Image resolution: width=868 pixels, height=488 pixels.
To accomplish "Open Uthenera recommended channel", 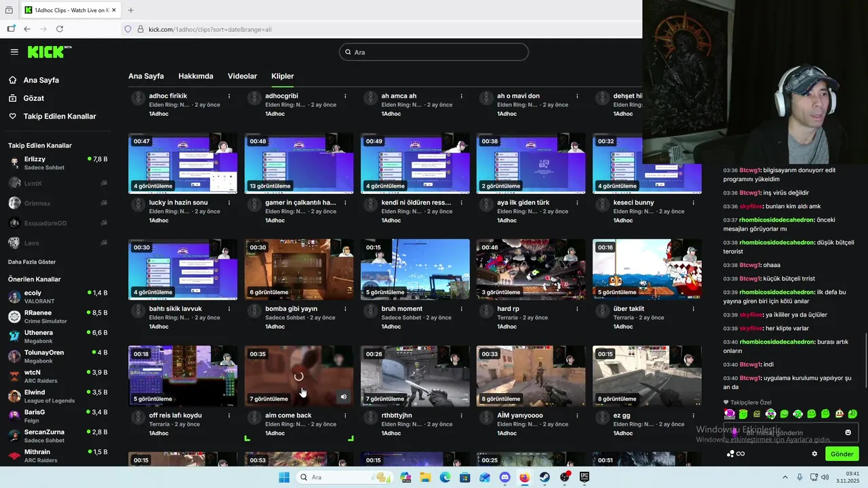I will 58,337.
